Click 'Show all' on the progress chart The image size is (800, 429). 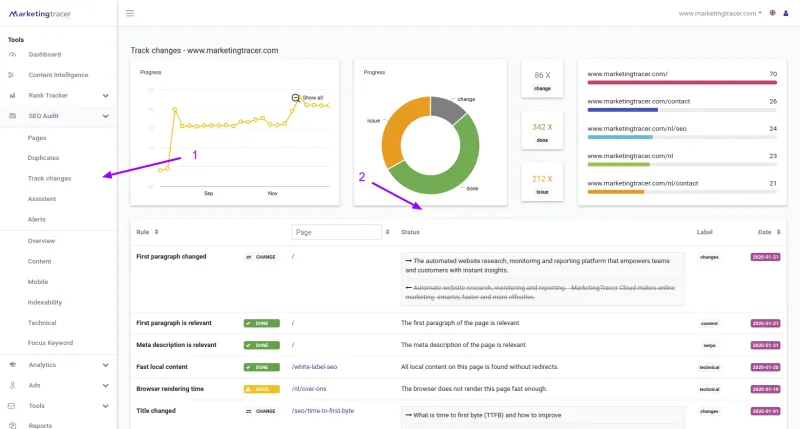point(313,97)
